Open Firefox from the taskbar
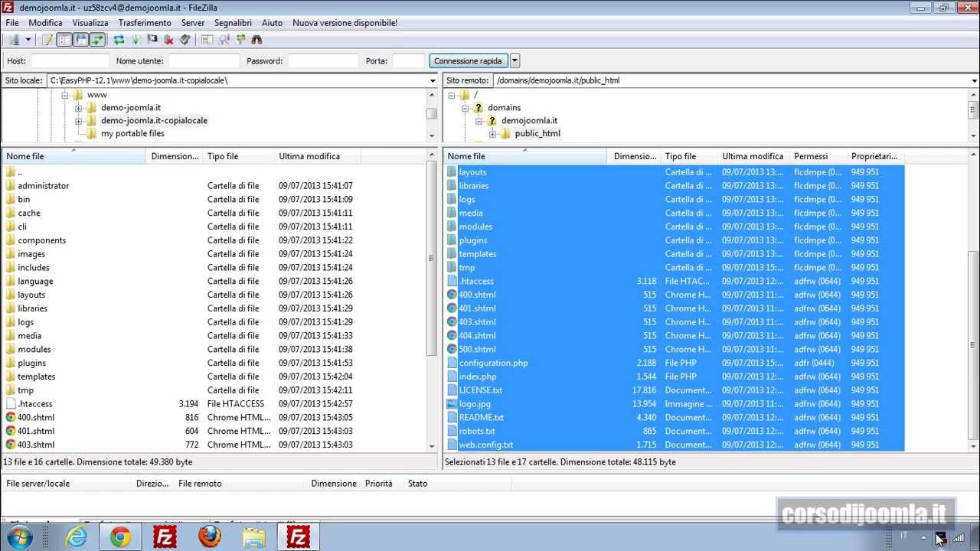980x551 pixels. tap(209, 537)
